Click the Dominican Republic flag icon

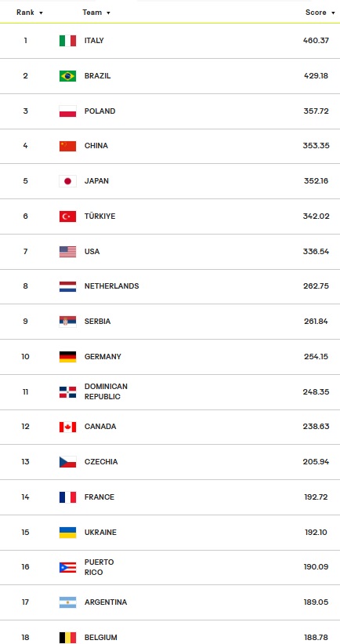(67, 392)
